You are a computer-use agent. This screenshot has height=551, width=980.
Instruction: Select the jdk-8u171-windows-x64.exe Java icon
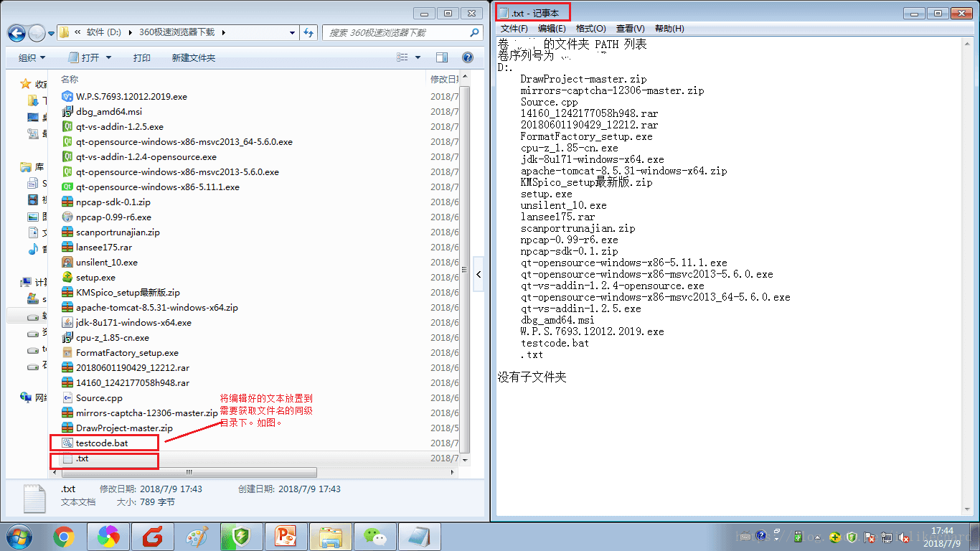67,322
